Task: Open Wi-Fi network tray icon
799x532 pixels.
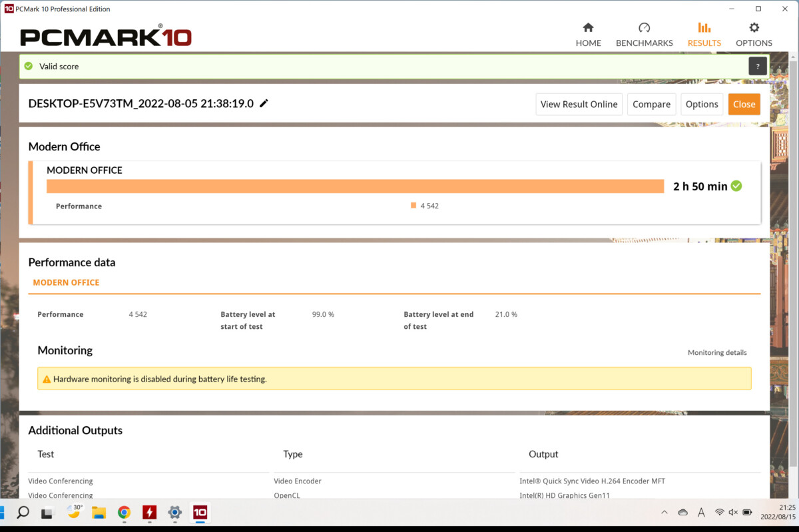Action: (x=720, y=512)
